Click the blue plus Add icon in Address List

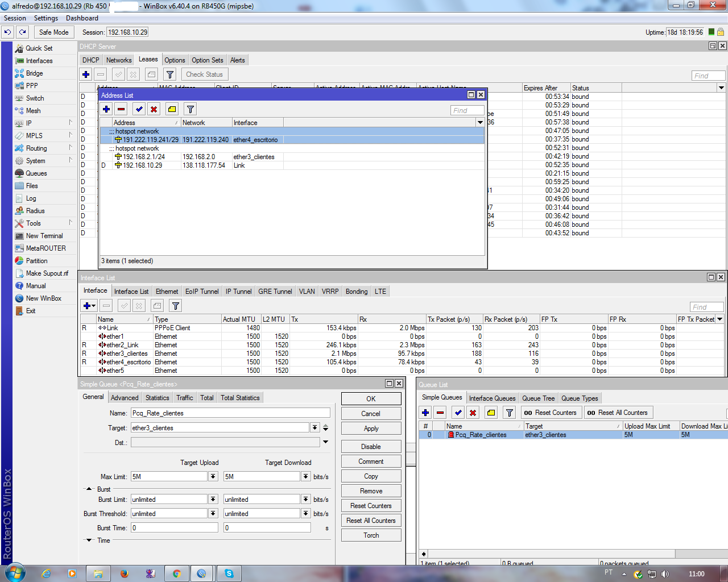click(x=106, y=109)
